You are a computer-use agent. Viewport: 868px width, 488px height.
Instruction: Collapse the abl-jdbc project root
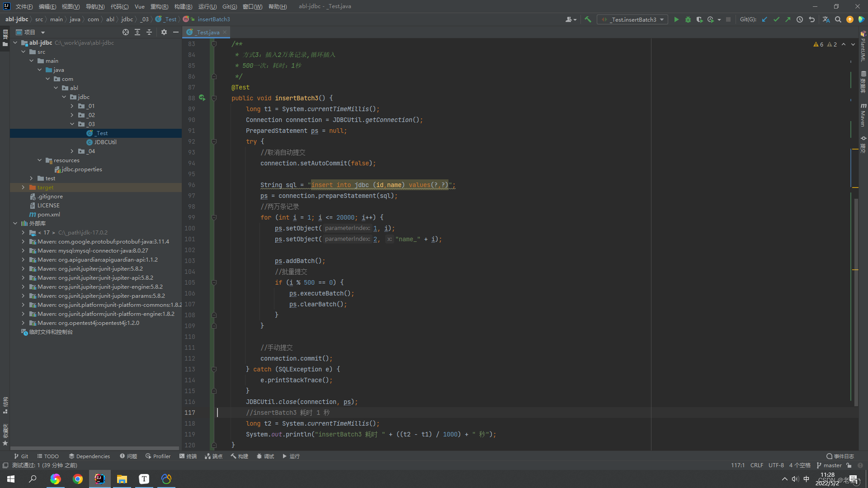pyautogui.click(x=15, y=42)
